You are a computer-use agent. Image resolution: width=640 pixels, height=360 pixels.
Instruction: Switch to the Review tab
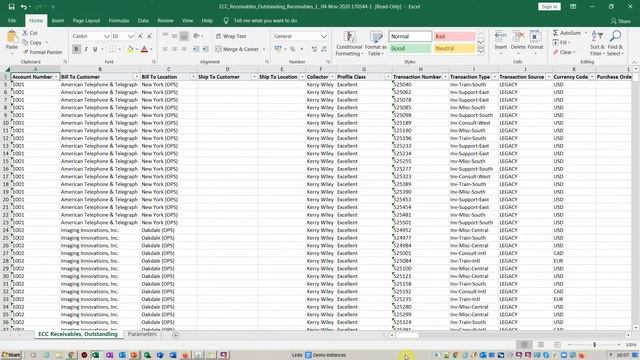[165, 20]
